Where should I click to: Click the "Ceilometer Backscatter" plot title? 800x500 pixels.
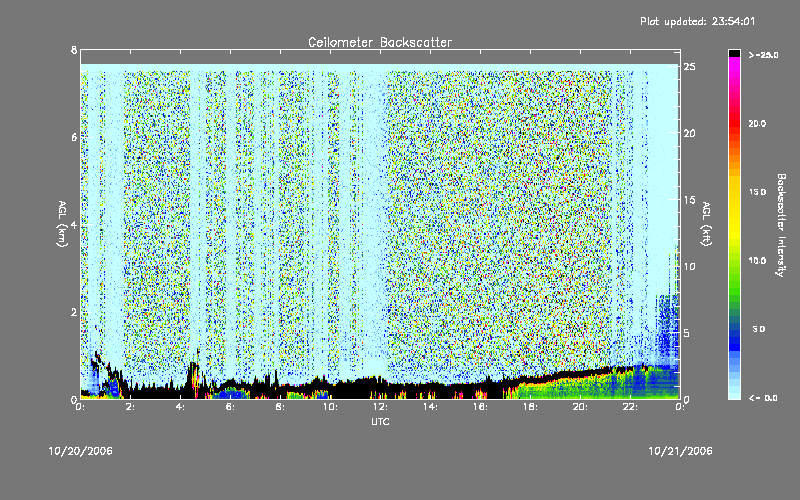[x=380, y=42]
